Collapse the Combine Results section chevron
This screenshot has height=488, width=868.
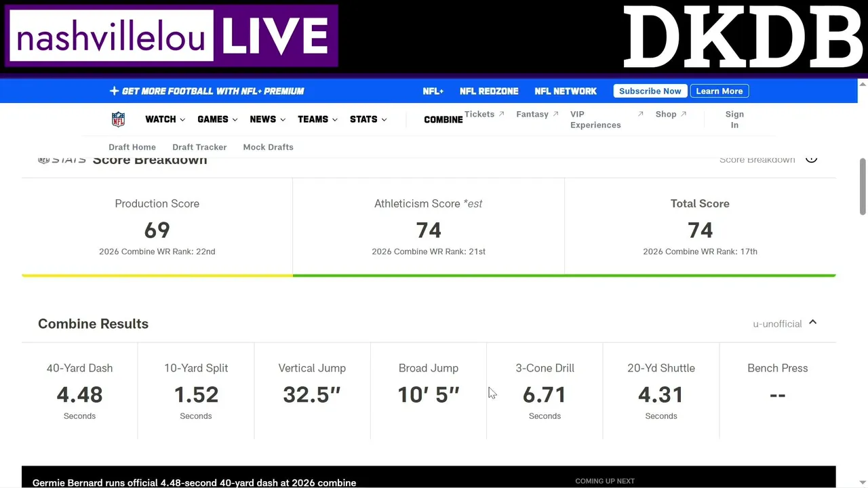812,323
